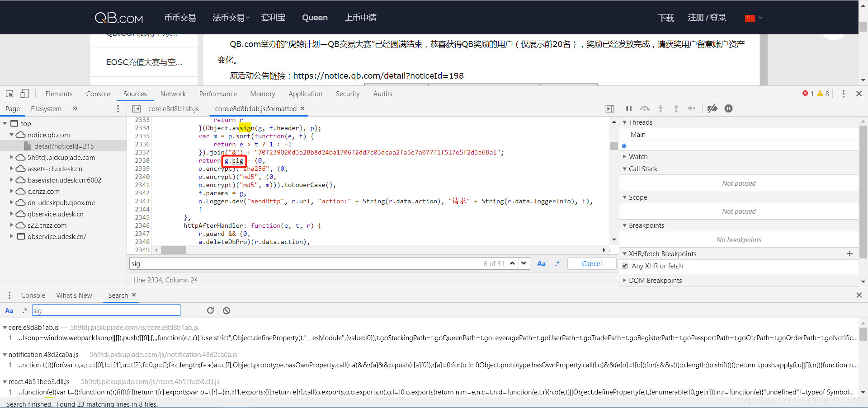Refresh the search results icon

click(210, 310)
